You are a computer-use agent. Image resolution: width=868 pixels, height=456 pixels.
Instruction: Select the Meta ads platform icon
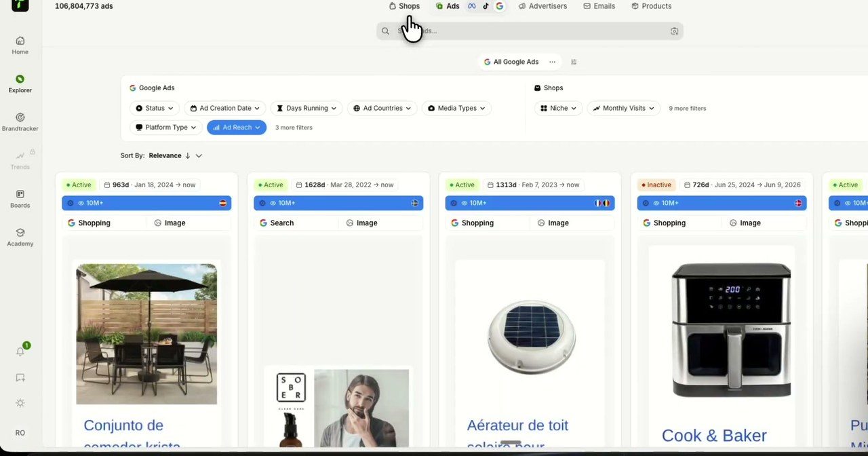click(472, 6)
